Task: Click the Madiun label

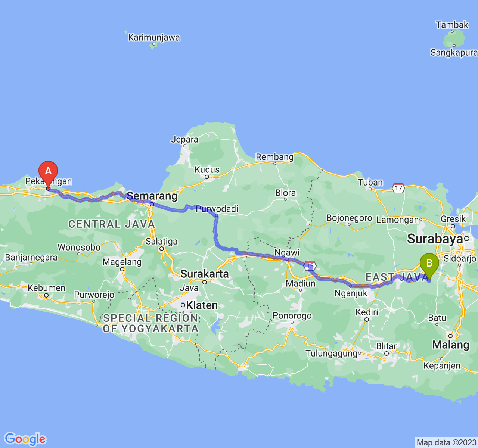Action: pyautogui.click(x=301, y=284)
